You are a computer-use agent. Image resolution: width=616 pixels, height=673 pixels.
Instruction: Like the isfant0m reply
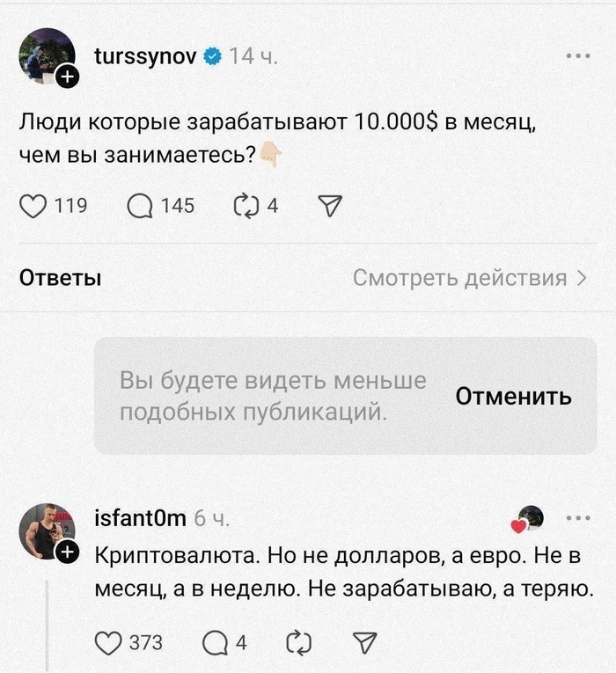click(107, 643)
